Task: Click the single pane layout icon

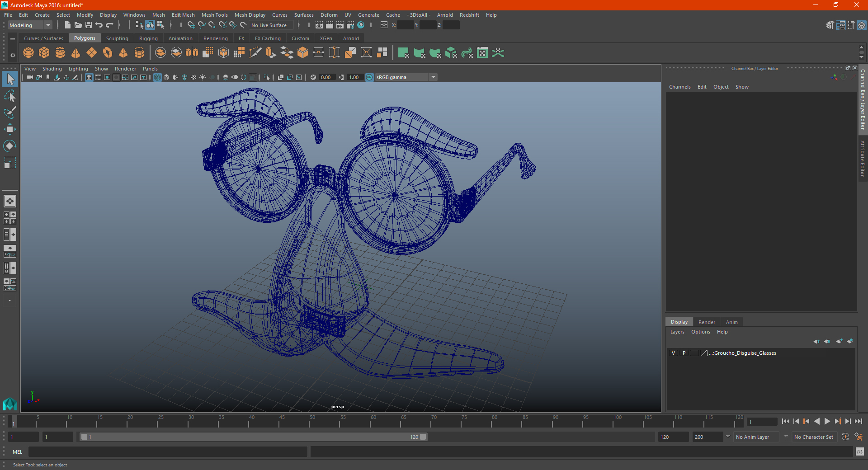Action: (10, 201)
